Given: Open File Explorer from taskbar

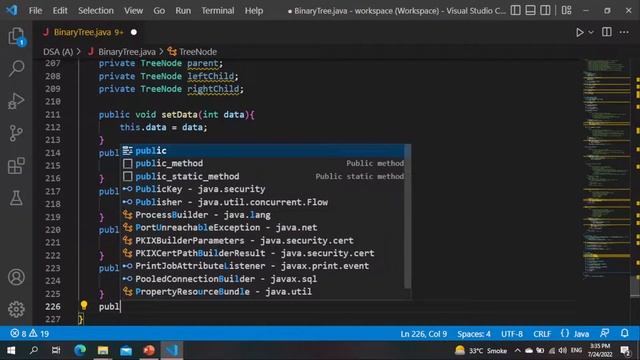Looking at the screenshot, I should pos(103,350).
